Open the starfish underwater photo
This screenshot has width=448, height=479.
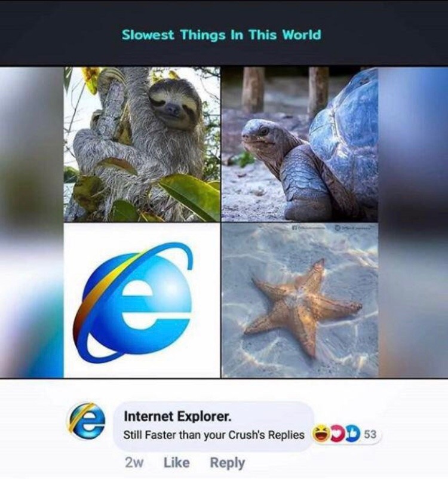click(x=299, y=300)
